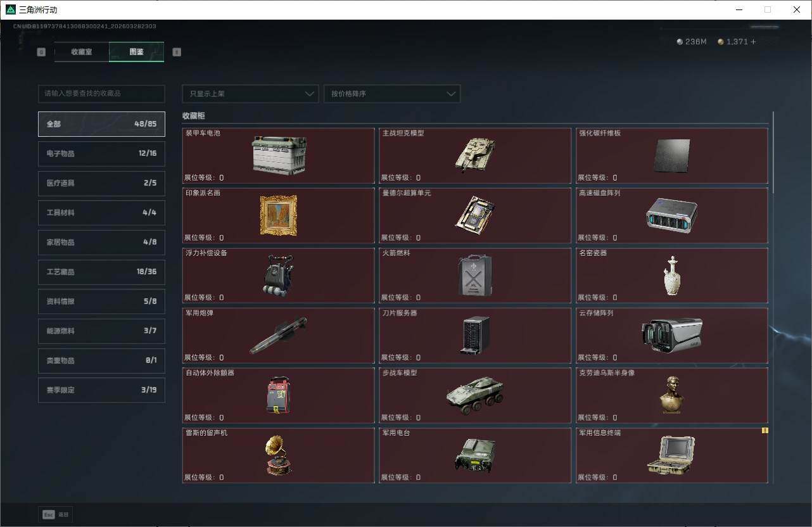Screen dimensions: 812x527
Task: Filter by 工艺藏品 category
Action: (x=101, y=272)
